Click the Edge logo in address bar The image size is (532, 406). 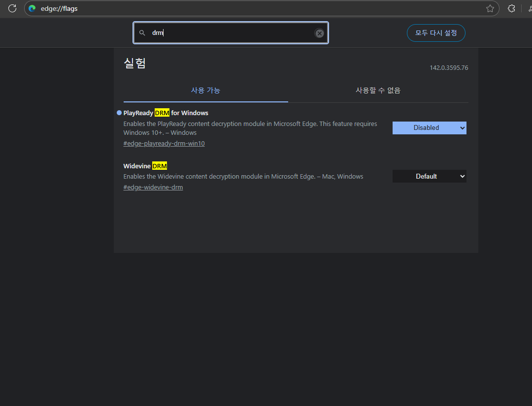tap(32, 8)
